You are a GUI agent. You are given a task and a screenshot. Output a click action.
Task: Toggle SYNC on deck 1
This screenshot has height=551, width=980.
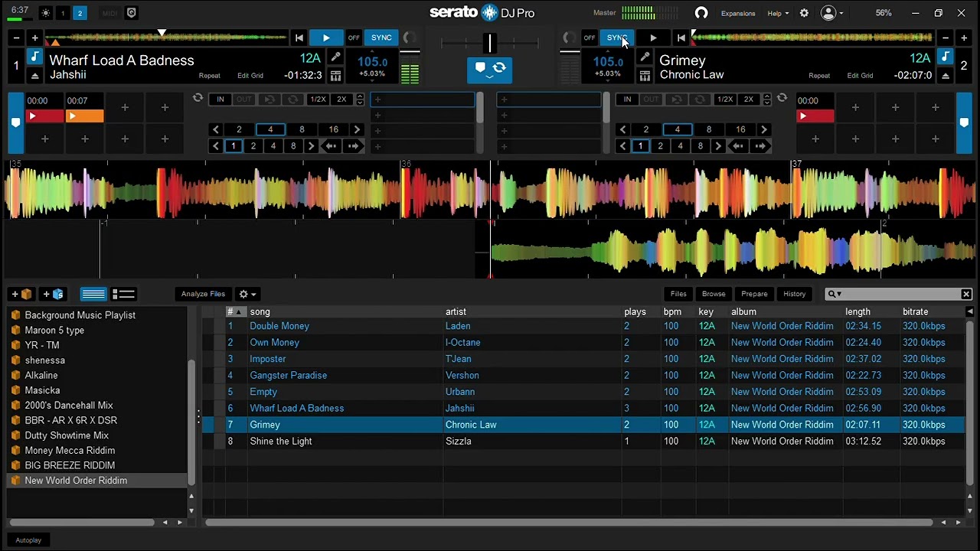tap(381, 37)
